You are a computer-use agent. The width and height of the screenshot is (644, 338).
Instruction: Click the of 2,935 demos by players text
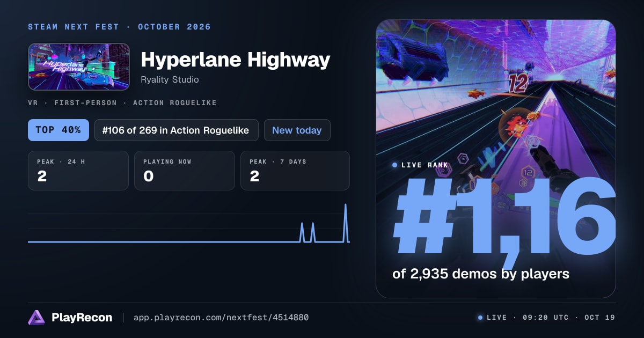click(481, 274)
